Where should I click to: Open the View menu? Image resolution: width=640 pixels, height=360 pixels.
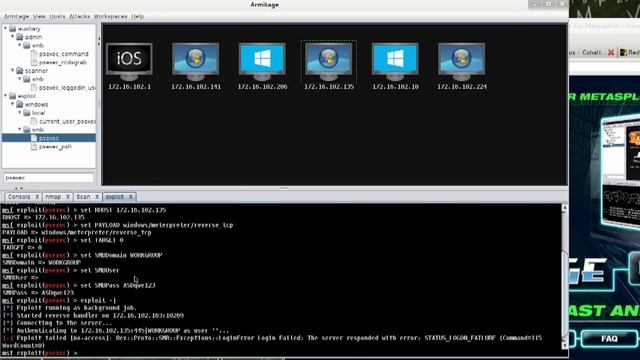coord(39,16)
